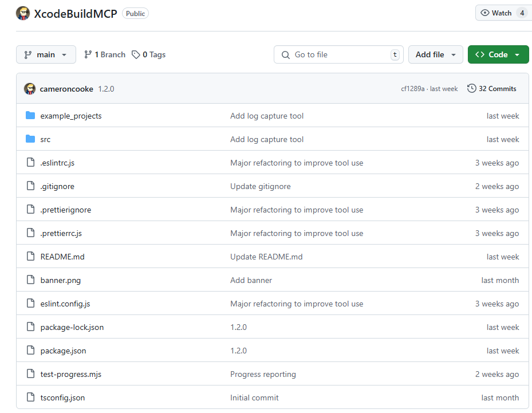Open the 1.2.0 commit on package-lock.json row
The image size is (532, 413).
pos(239,327)
